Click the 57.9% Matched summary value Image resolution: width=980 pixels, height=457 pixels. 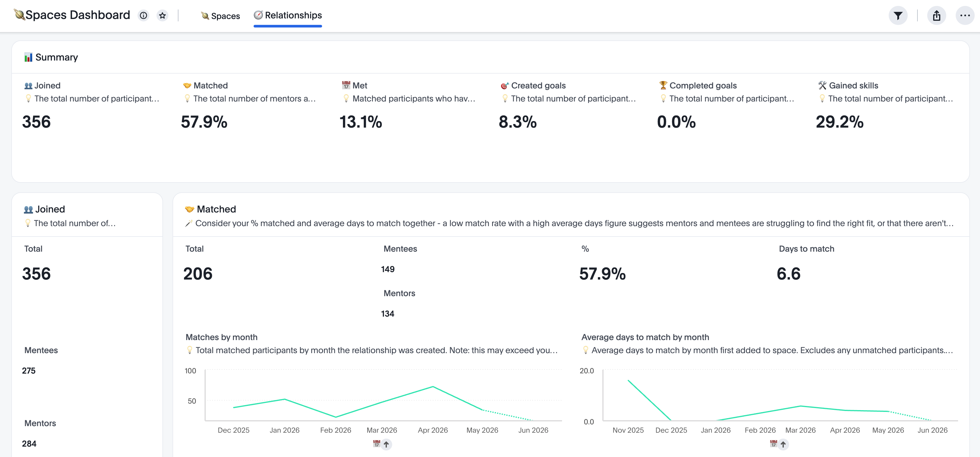[204, 122]
